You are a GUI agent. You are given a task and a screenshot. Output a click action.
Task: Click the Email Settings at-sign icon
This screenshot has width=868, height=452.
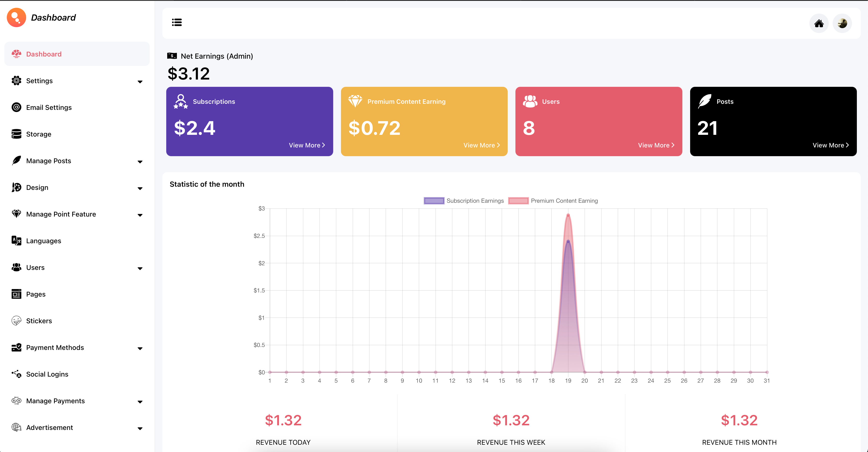16,107
